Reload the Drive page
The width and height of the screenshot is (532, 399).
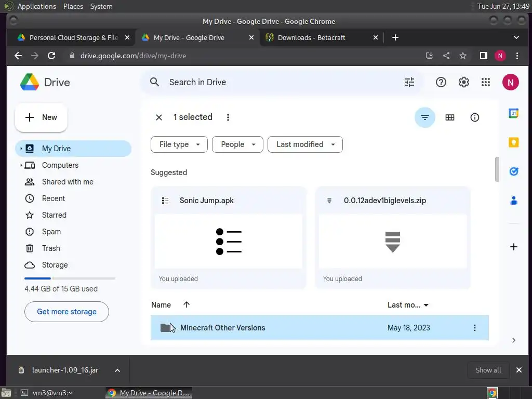click(51, 56)
